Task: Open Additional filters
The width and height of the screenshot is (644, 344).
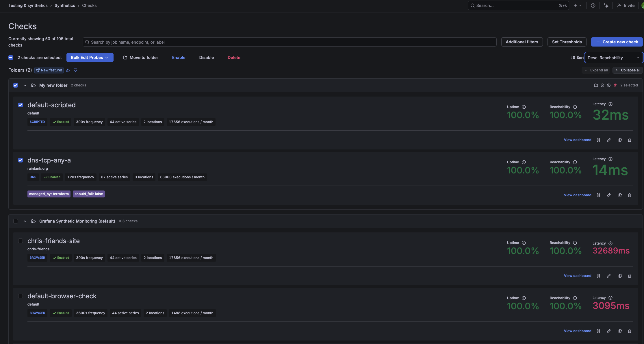Action: [522, 42]
